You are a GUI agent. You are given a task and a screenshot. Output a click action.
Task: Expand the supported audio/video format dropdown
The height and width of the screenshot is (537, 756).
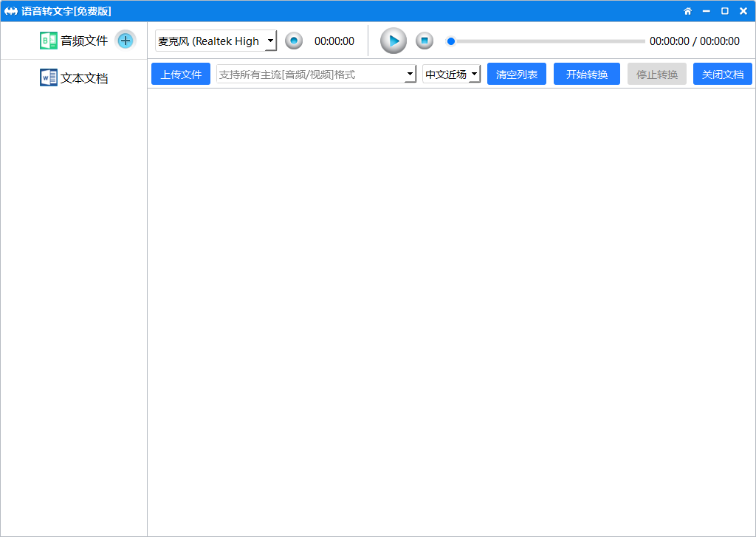[x=410, y=75]
